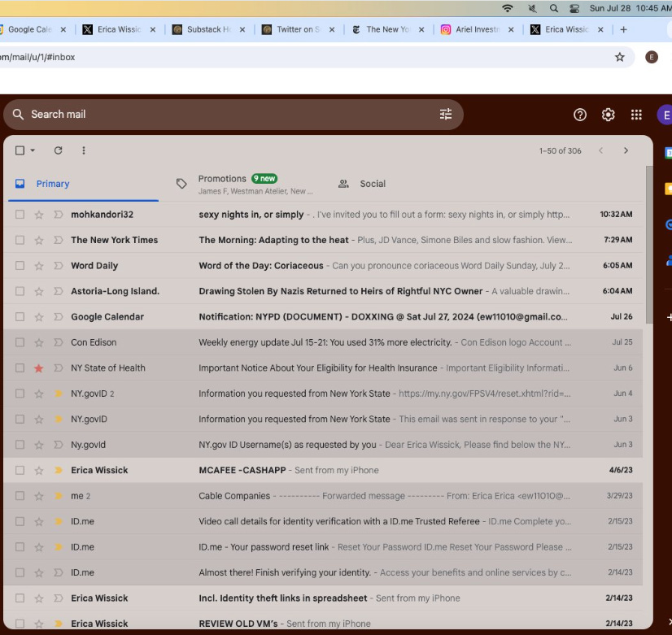Open Incl. Identity theft links in spreadsheet email
This screenshot has height=635, width=672.
(324, 598)
